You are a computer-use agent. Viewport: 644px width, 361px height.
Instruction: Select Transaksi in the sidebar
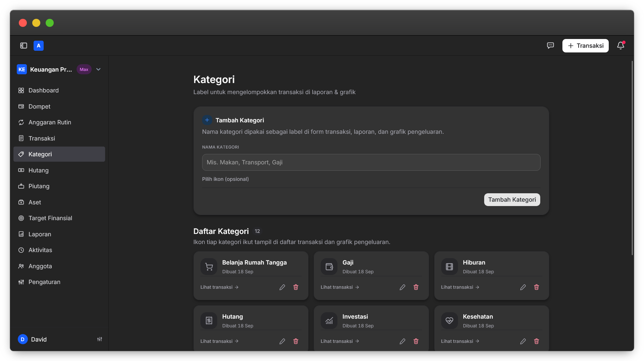(59, 138)
